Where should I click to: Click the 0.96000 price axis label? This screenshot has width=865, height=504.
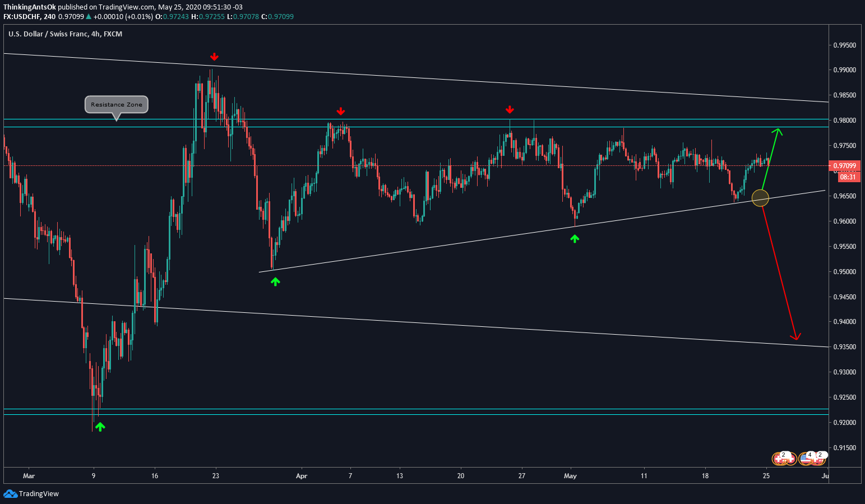[844, 221]
